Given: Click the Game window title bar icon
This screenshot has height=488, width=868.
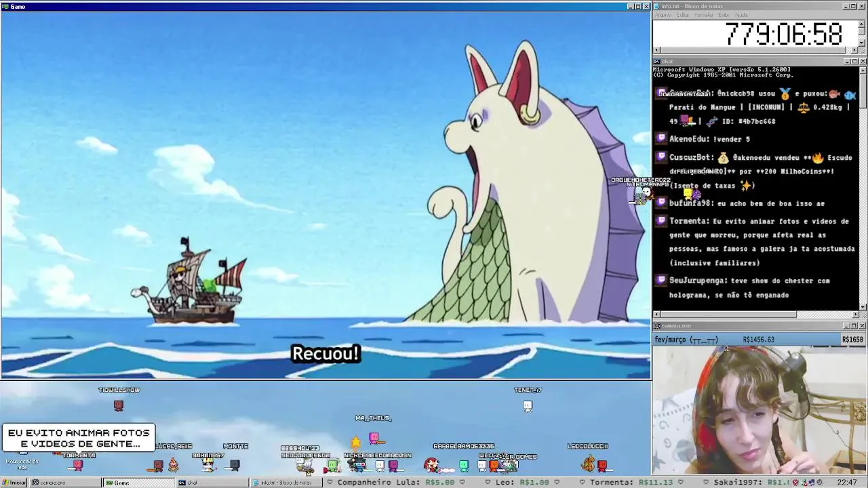Looking at the screenshot, I should click(5, 6).
